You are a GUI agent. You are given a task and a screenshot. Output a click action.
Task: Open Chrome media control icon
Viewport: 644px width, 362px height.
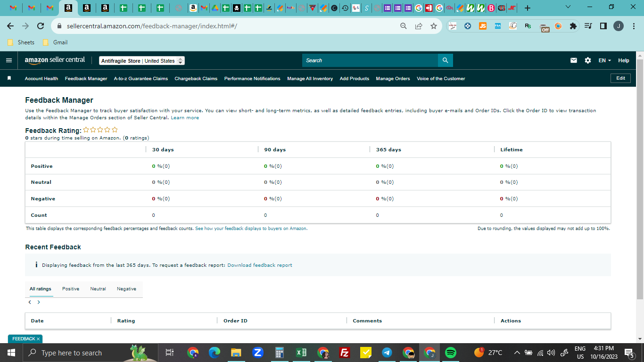coord(588,26)
